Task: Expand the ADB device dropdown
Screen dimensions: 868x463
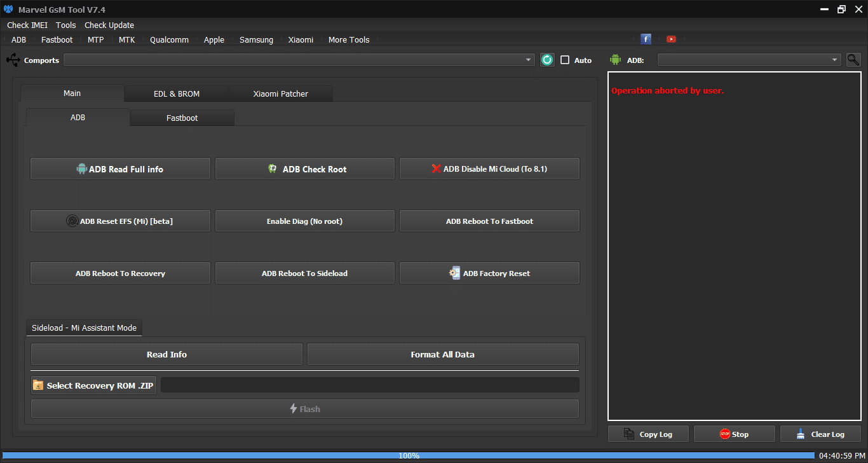Action: coord(834,60)
